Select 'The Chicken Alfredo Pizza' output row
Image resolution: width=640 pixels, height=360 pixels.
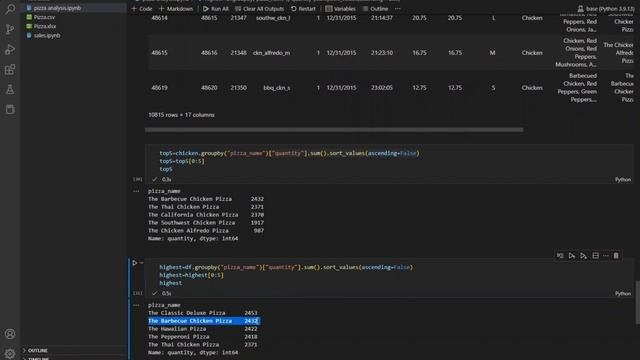206,231
